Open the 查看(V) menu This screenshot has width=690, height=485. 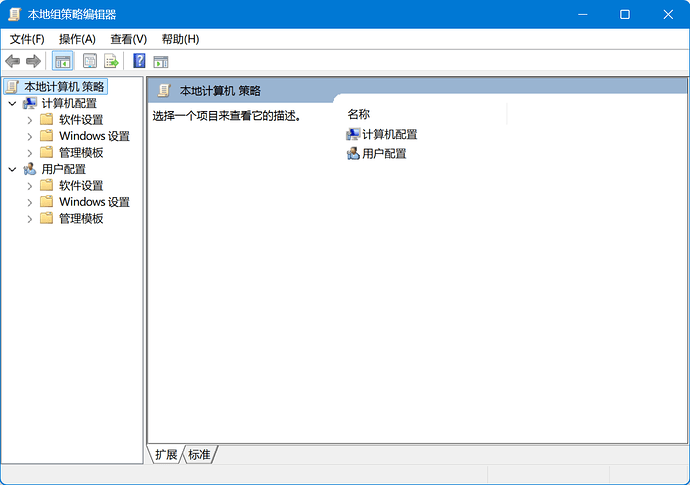tap(128, 40)
